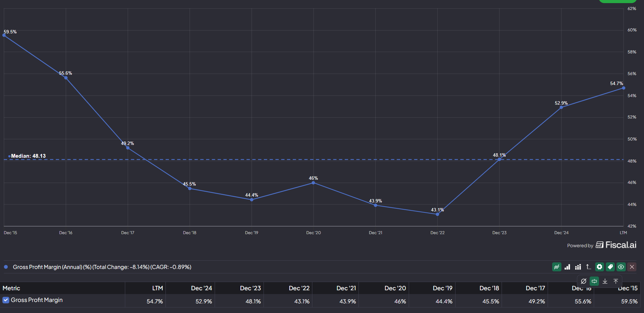The width and height of the screenshot is (644, 313).
Task: Hide the series using the eye icon
Action: 621,267
